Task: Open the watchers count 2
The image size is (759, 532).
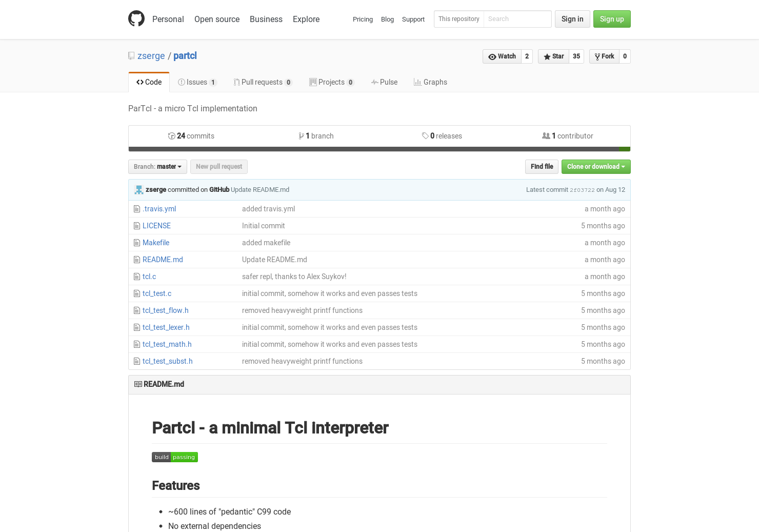Action: point(527,56)
